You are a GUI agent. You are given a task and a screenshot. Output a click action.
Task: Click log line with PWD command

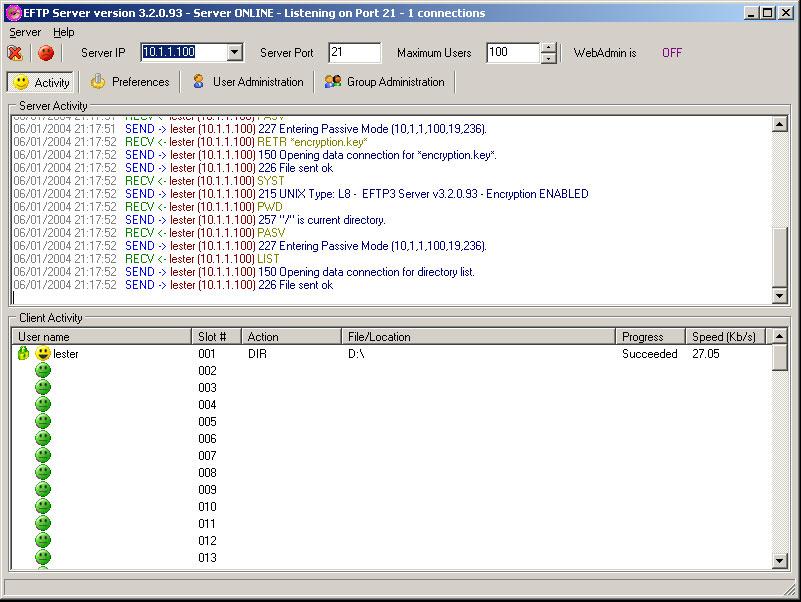pyautogui.click(x=148, y=207)
